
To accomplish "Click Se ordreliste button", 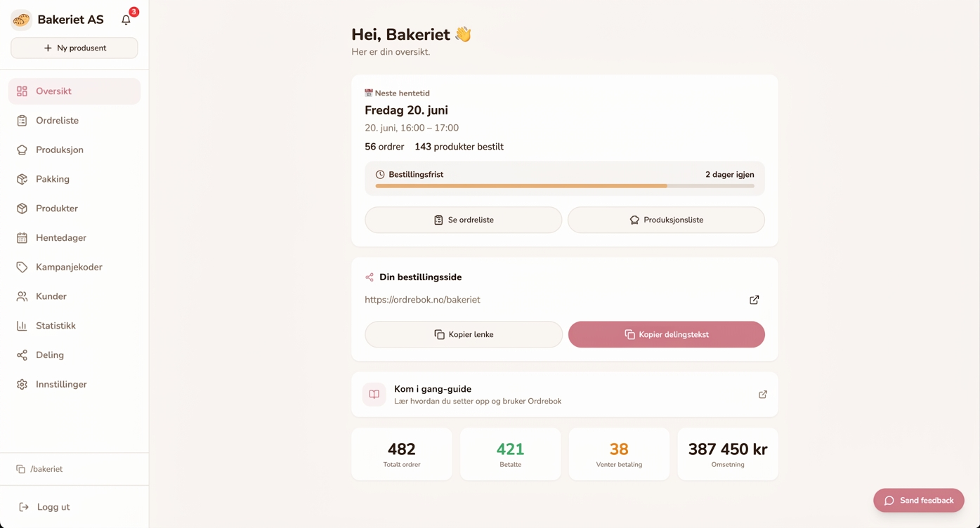I will [x=464, y=220].
